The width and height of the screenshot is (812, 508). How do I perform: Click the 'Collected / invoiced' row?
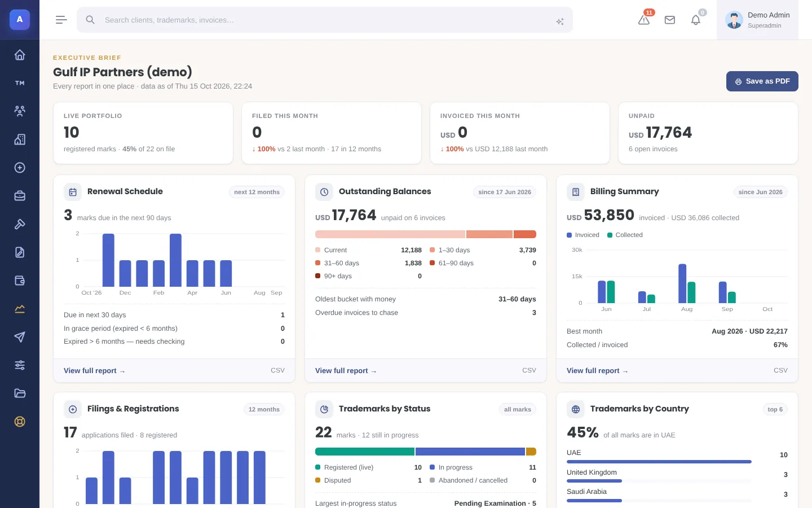tap(677, 345)
